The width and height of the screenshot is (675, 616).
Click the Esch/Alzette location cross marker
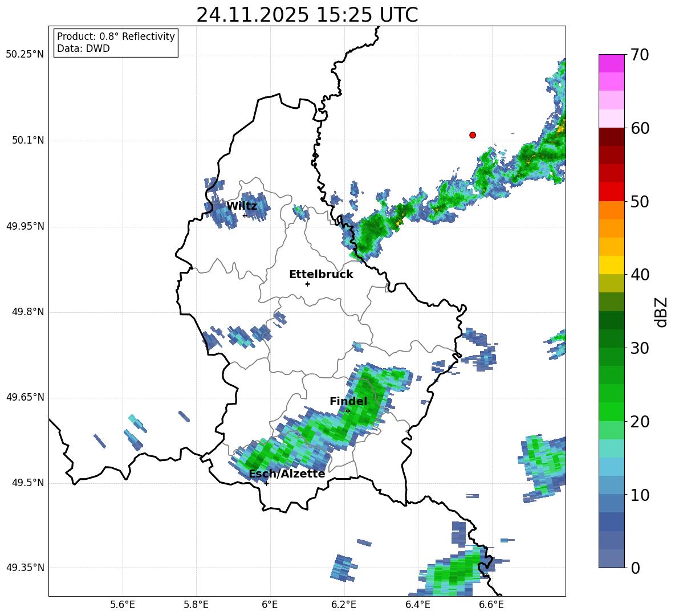point(266,483)
